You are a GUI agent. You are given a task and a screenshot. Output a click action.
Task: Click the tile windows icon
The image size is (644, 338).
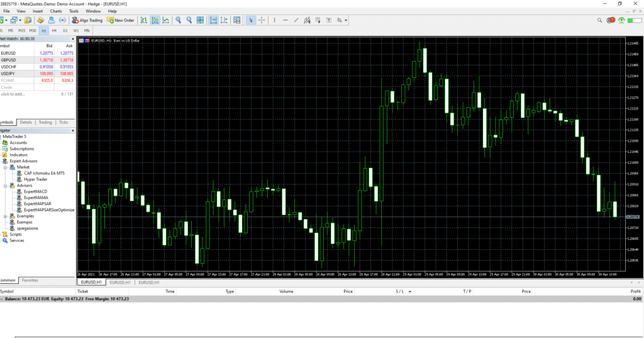tap(200, 20)
